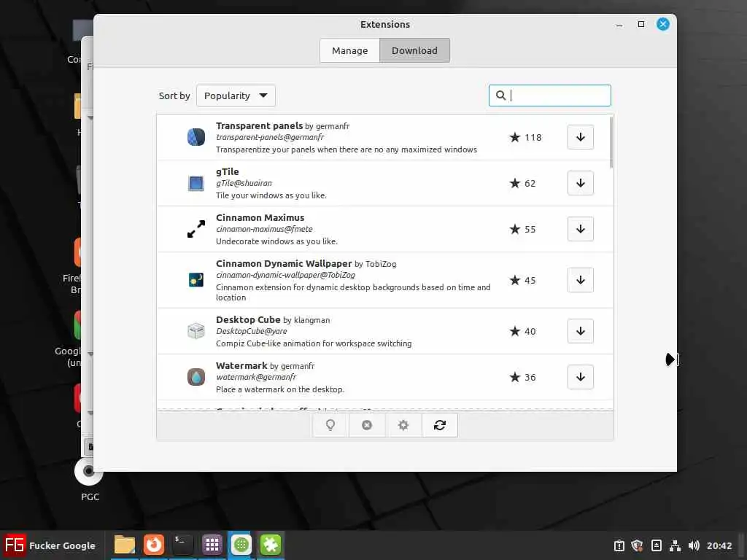Image resolution: width=747 pixels, height=560 pixels.
Task: Switch to the Download tab
Action: click(x=414, y=50)
